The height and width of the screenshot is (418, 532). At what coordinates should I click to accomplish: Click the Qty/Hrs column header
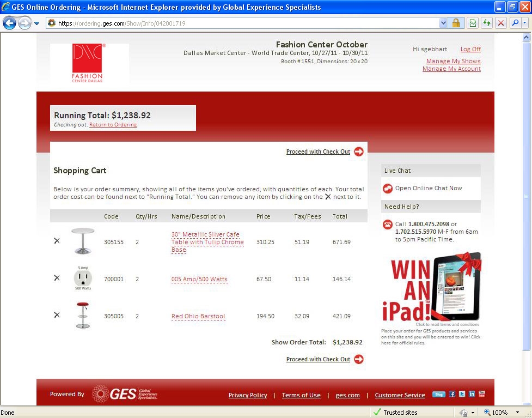146,217
